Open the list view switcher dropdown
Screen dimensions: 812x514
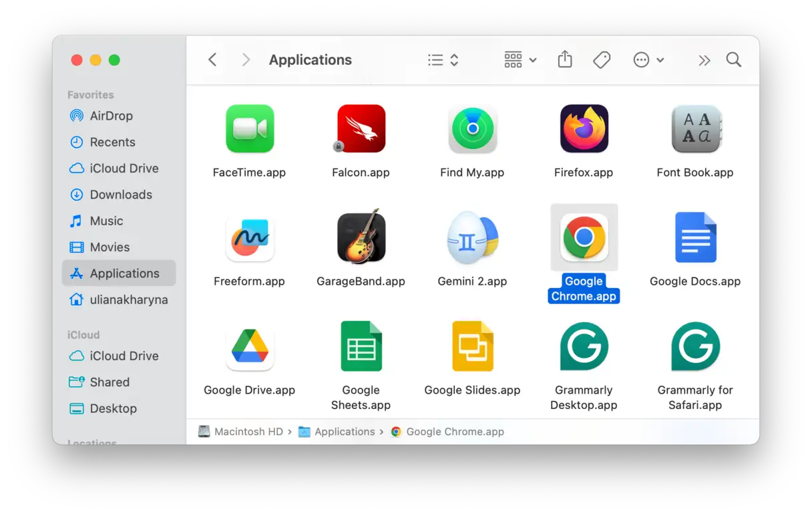(443, 60)
